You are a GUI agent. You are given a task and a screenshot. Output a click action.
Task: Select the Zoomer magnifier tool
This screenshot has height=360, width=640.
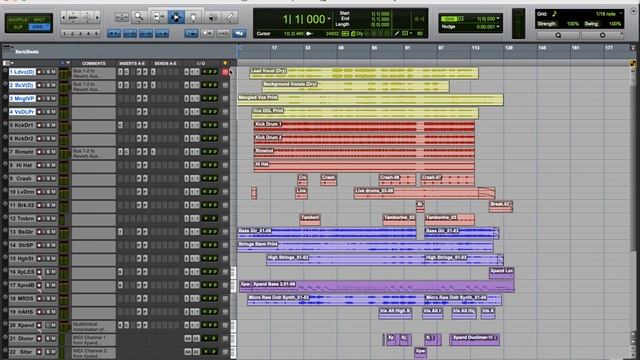coord(139,17)
